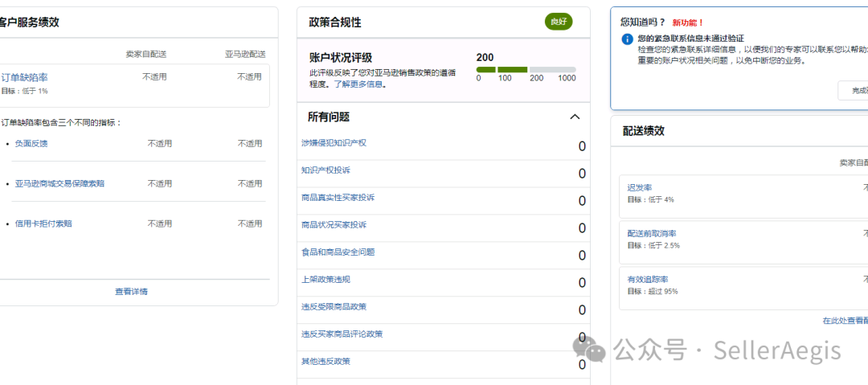Collapse the 所有问题 section chevron

click(x=575, y=117)
